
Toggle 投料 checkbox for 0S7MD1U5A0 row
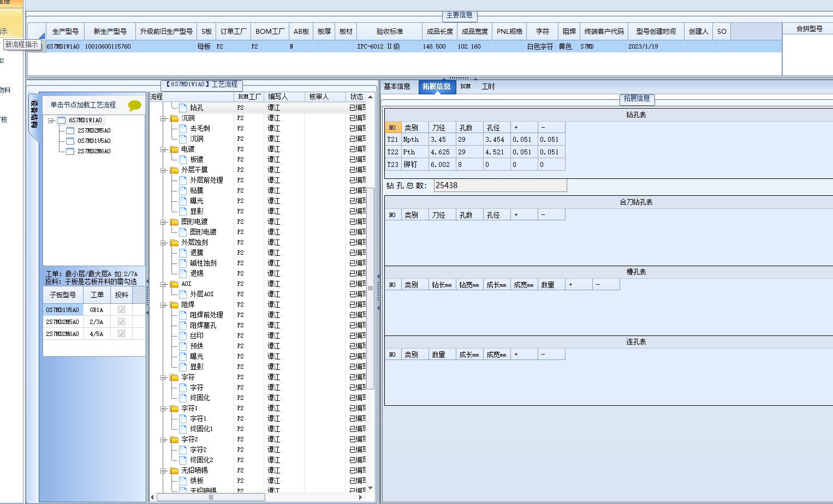coord(121,310)
